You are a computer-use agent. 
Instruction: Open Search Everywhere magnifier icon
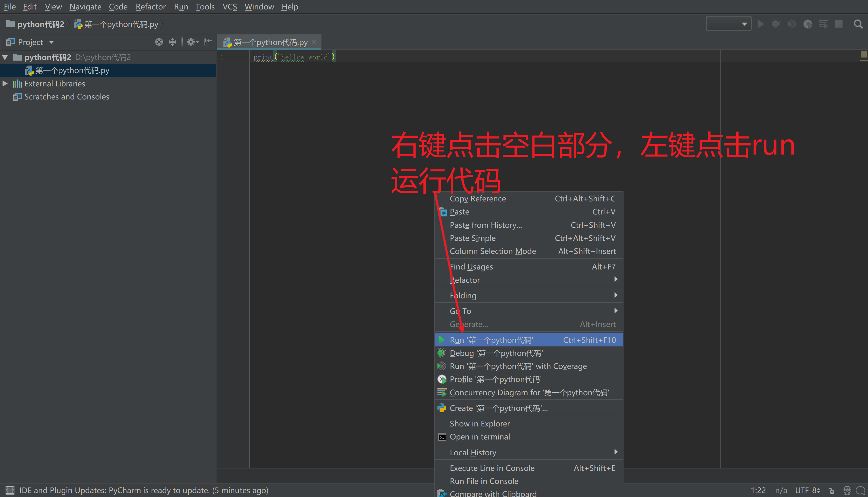(858, 24)
